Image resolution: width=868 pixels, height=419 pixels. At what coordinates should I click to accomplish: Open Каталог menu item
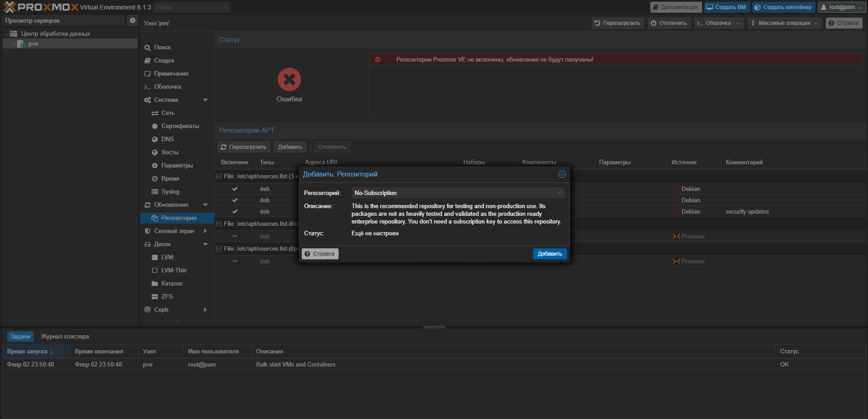pyautogui.click(x=177, y=283)
